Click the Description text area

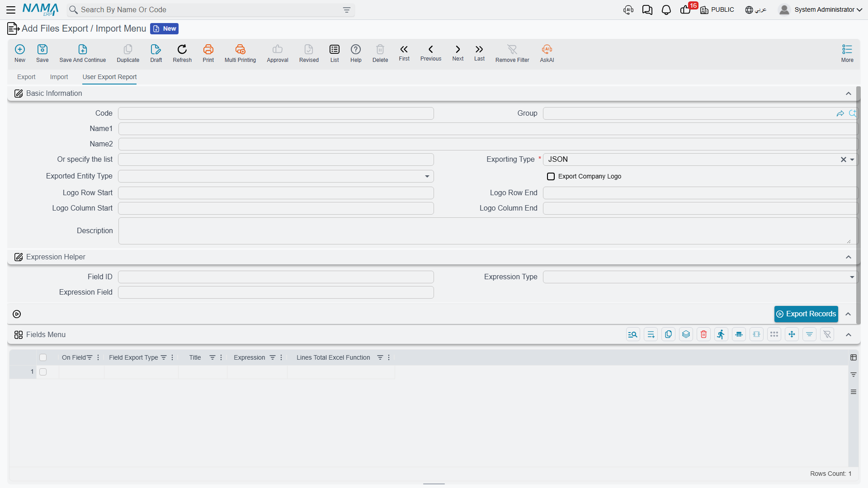488,231
